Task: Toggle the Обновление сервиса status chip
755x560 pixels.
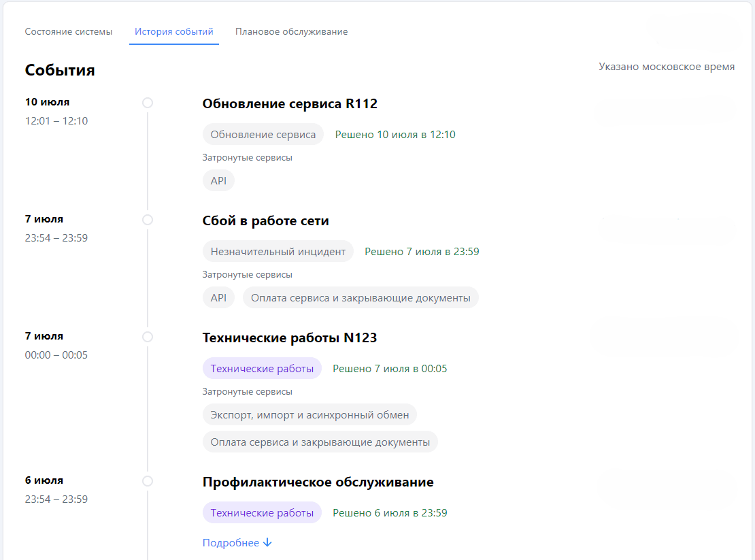Action: pyautogui.click(x=263, y=134)
